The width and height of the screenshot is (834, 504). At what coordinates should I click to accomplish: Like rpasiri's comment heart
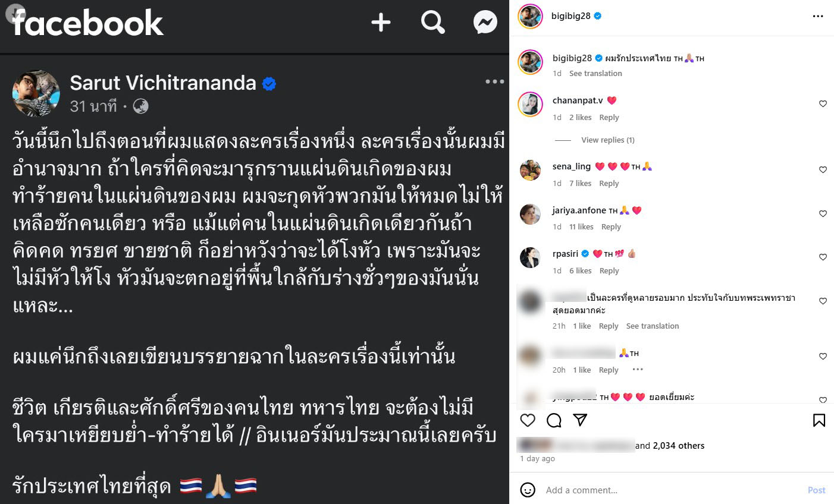823,257
